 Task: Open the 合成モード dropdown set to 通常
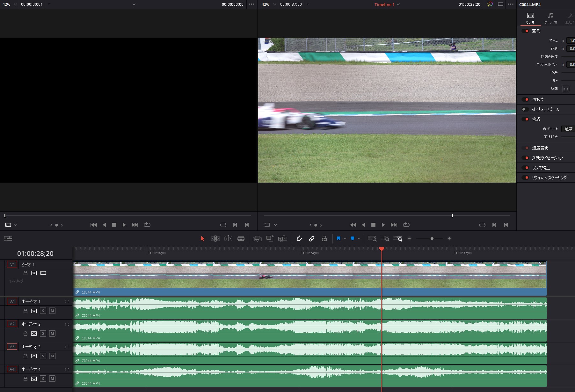click(x=568, y=129)
